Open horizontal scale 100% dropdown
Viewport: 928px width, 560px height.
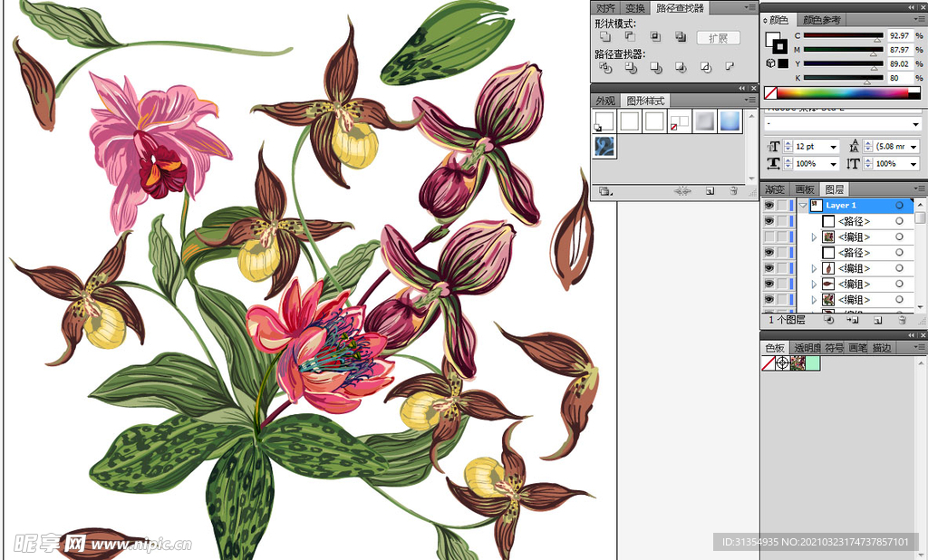834,163
